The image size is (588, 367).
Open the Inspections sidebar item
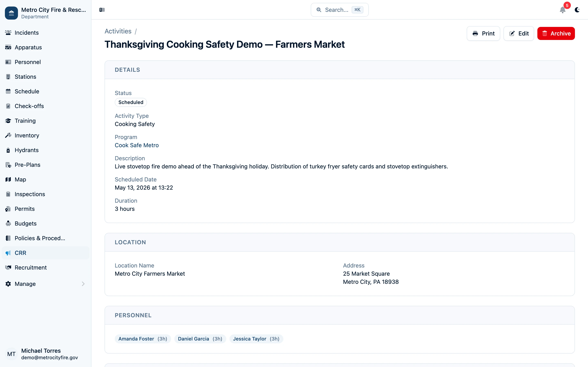click(x=30, y=194)
